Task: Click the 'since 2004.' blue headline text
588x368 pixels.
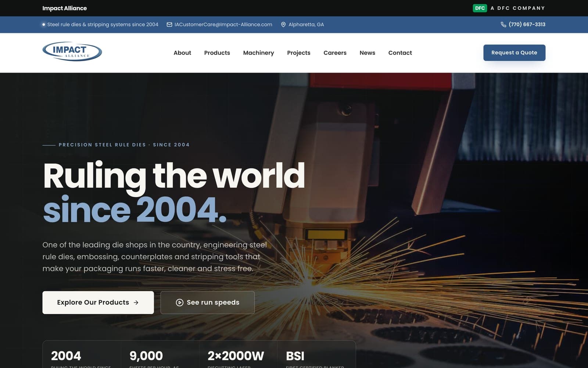Action: 135,210
